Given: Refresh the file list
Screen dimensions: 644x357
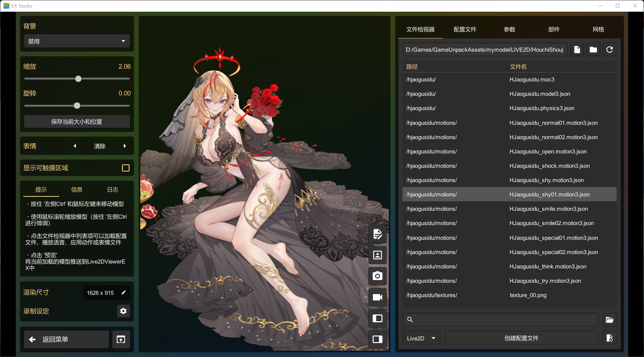Looking at the screenshot, I should 610,50.
